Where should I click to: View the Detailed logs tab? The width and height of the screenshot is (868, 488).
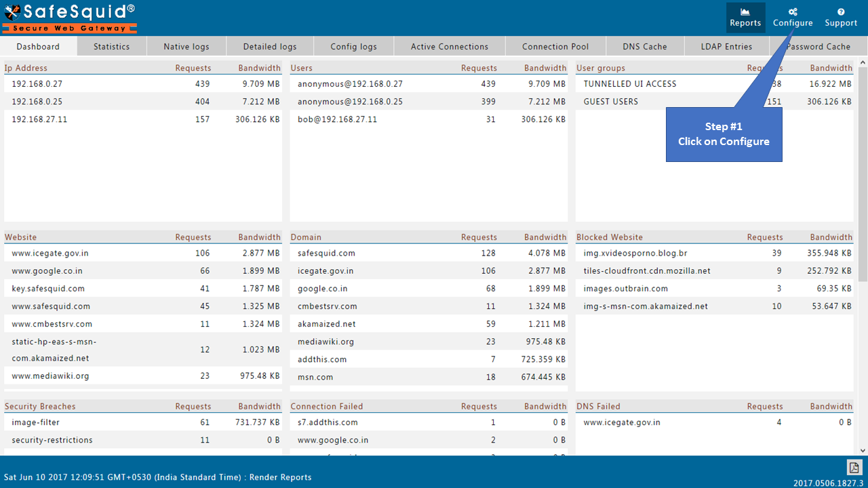pyautogui.click(x=269, y=46)
